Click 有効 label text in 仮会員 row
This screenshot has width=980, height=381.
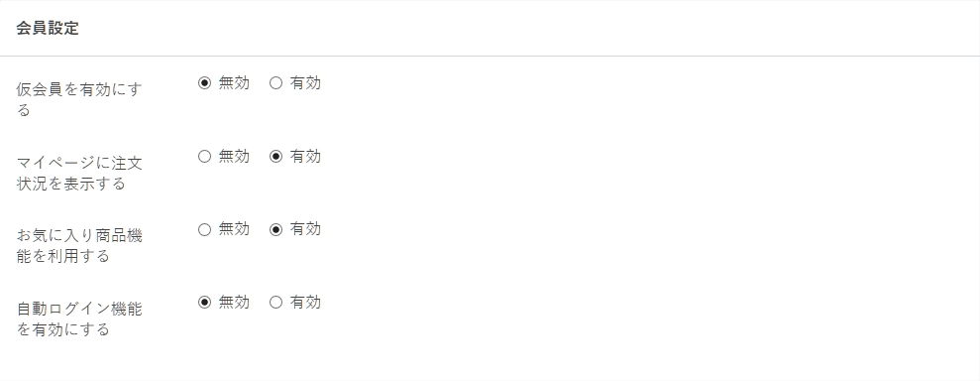click(305, 83)
